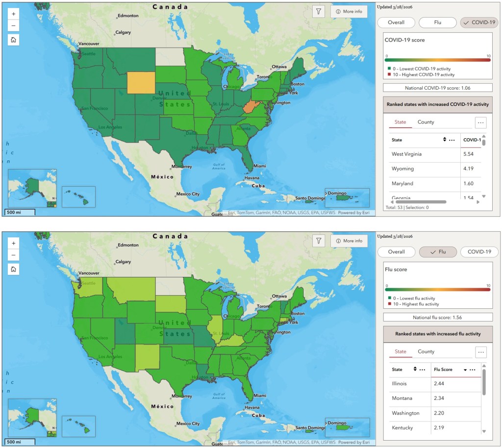
Task: Open More info on the flu map
Action: tap(349, 241)
